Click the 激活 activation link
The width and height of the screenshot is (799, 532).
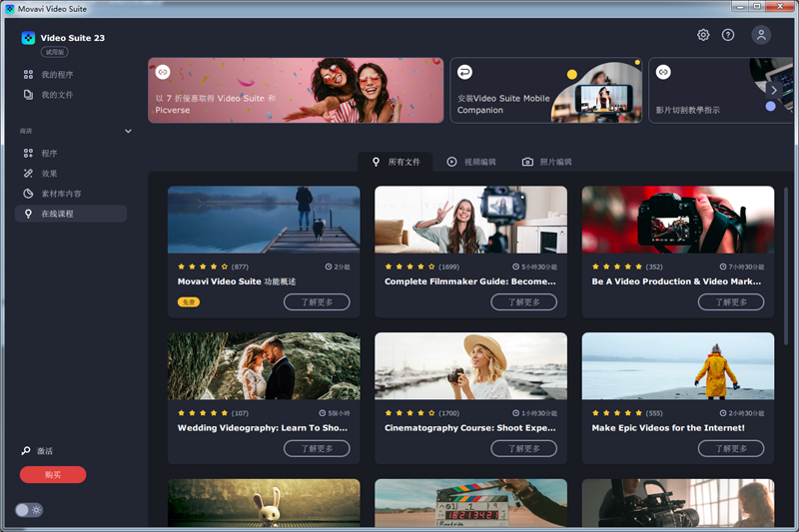(45, 450)
